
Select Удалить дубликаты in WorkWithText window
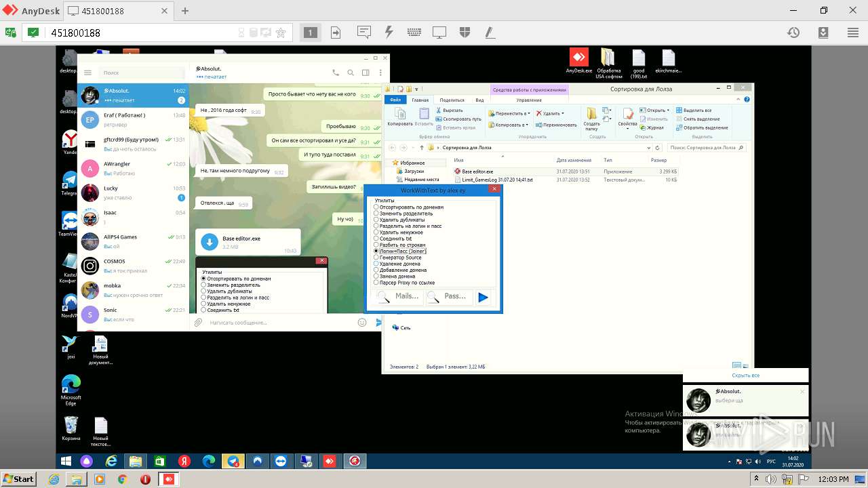point(399,220)
